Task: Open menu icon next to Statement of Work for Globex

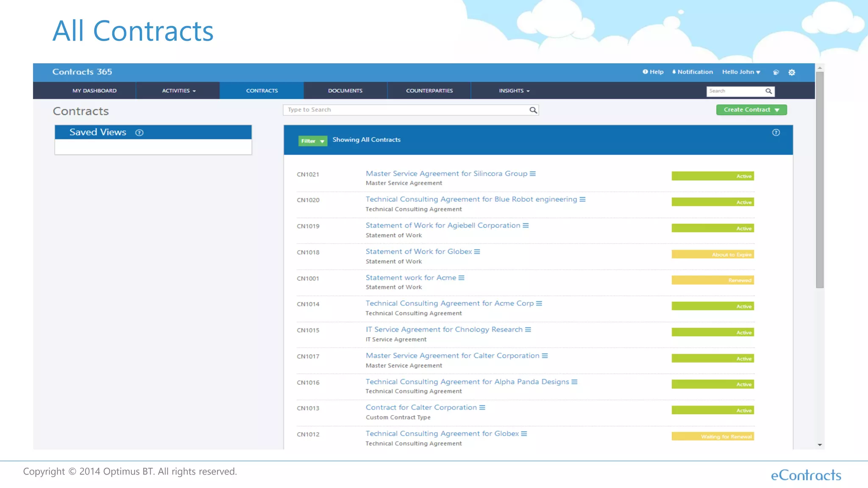Action: pyautogui.click(x=477, y=252)
